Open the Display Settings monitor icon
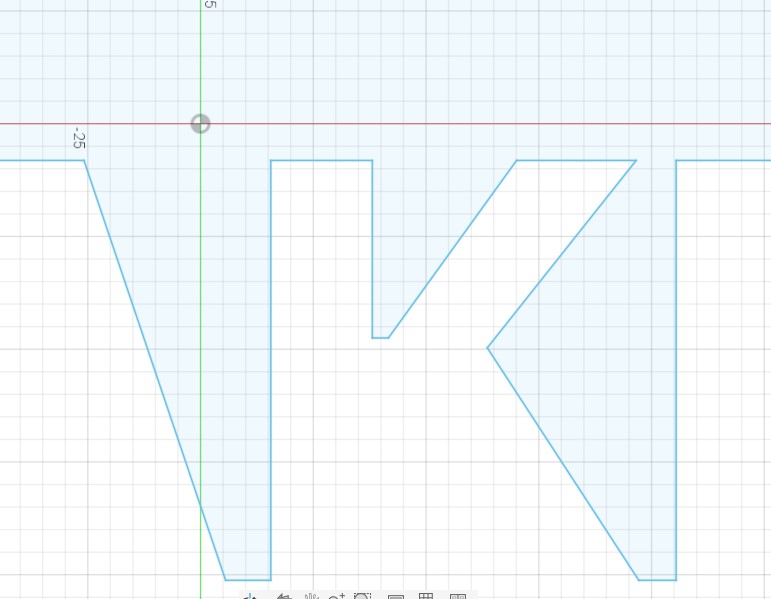 (395, 596)
